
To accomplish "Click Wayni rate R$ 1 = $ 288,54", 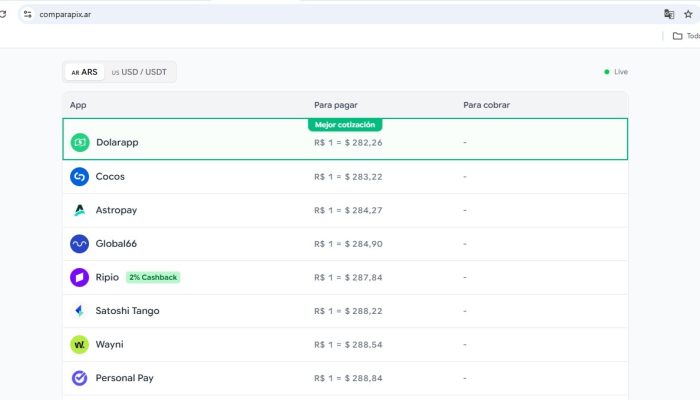I will 348,345.
